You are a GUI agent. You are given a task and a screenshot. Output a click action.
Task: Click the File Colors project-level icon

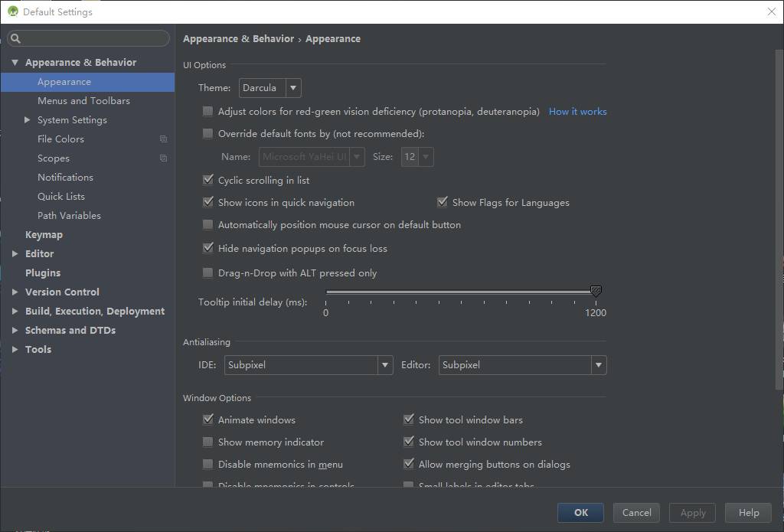pyautogui.click(x=163, y=139)
